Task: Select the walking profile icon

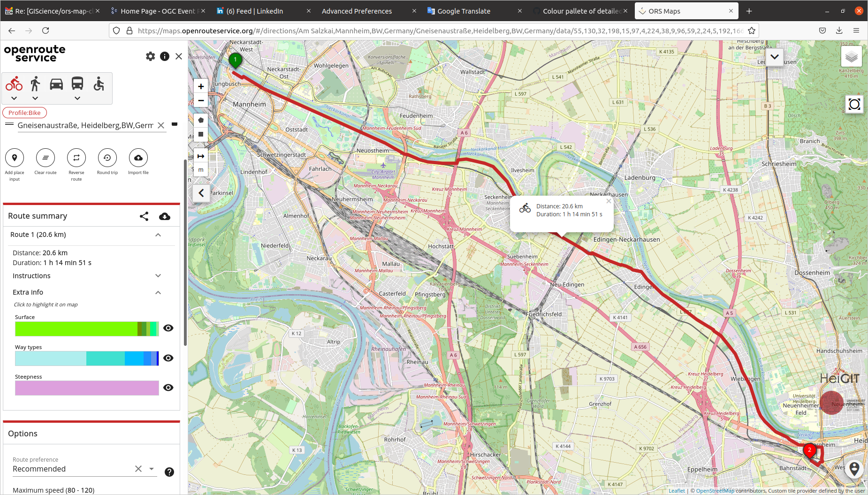Action: [x=35, y=84]
